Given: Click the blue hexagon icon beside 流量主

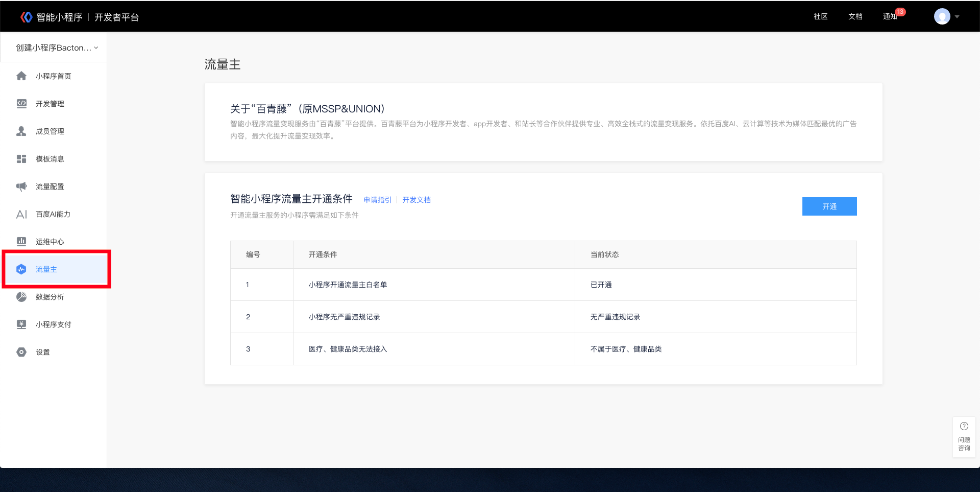Looking at the screenshot, I should point(21,269).
